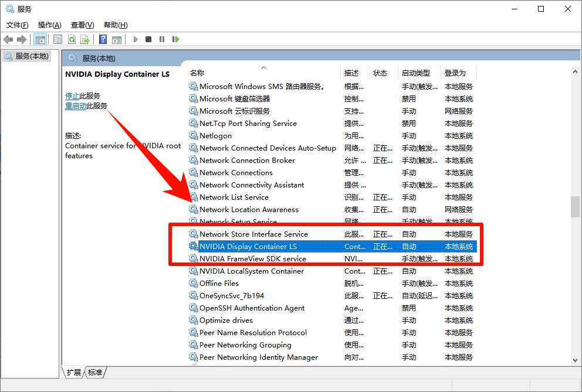Image resolution: width=582 pixels, height=392 pixels.
Task: Click the vertical scrollbar thumb
Action: pyautogui.click(x=575, y=207)
